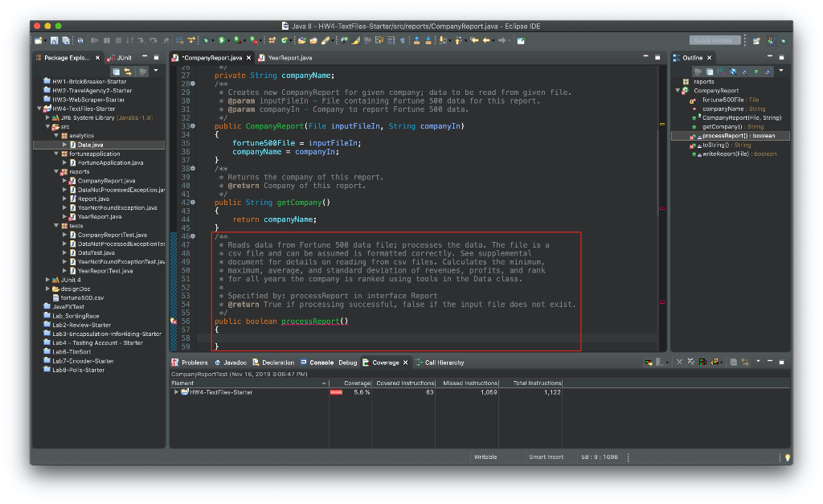The width and height of the screenshot is (823, 504).
Task: Open the Console tab in bottom panel
Action: click(x=321, y=363)
